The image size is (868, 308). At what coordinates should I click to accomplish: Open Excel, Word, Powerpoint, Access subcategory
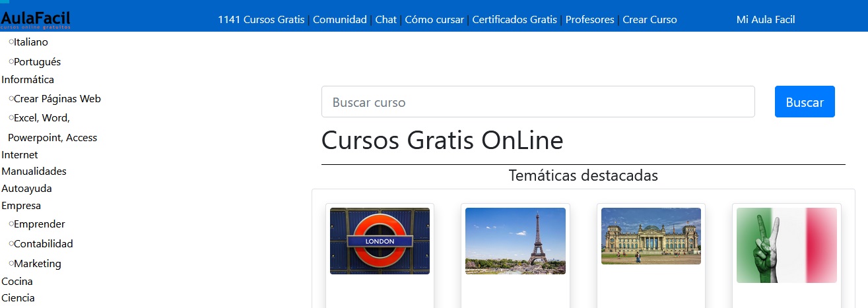coord(52,128)
